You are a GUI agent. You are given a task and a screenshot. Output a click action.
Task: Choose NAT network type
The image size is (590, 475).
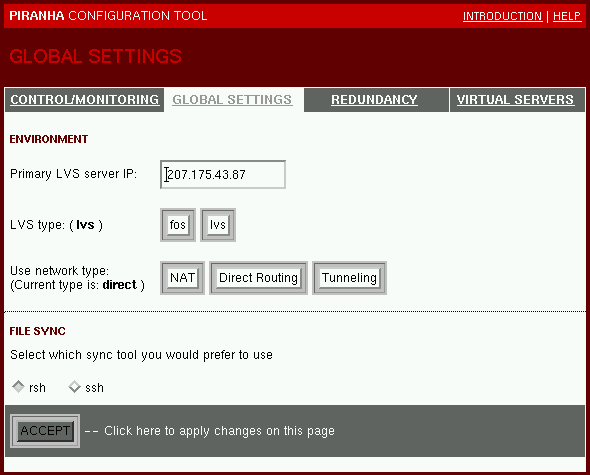[182, 278]
